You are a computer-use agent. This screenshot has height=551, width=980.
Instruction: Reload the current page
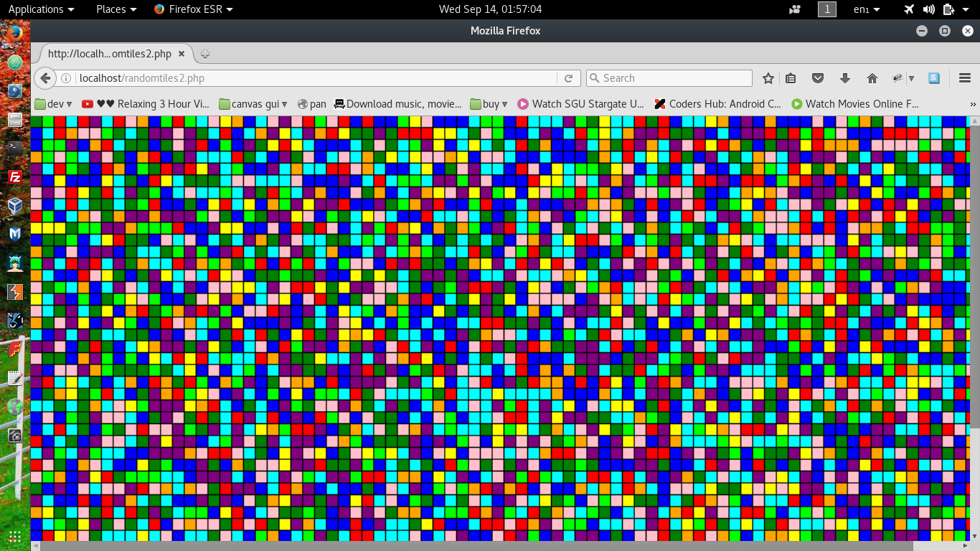point(569,78)
